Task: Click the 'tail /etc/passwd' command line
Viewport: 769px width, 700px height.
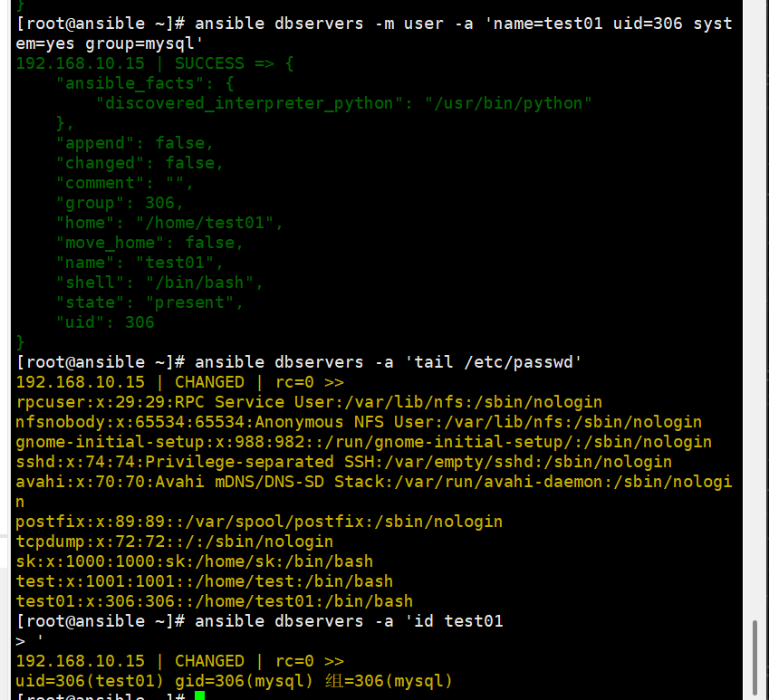Action: click(x=299, y=362)
